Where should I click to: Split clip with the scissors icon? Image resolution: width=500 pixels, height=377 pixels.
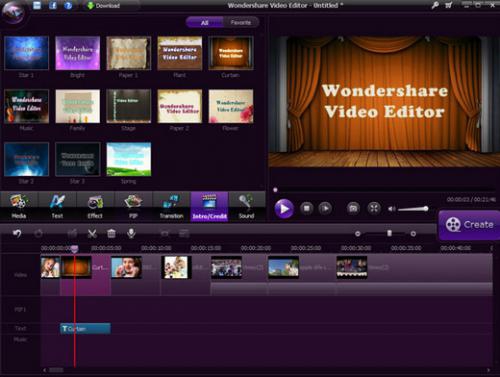[x=92, y=233]
